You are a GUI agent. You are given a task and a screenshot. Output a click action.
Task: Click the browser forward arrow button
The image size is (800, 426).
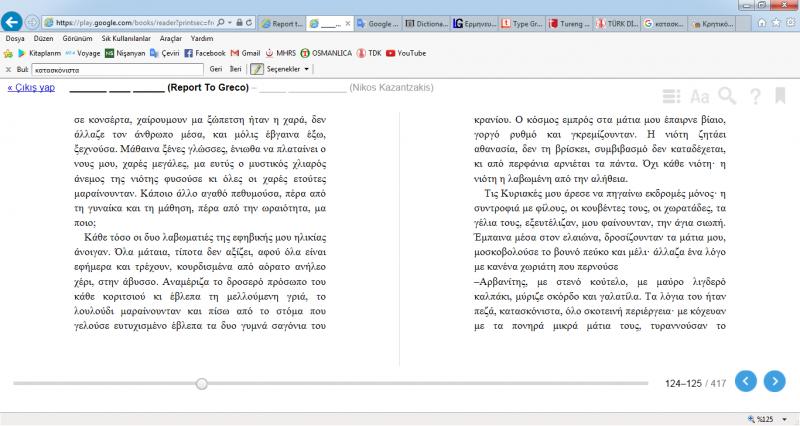32,22
